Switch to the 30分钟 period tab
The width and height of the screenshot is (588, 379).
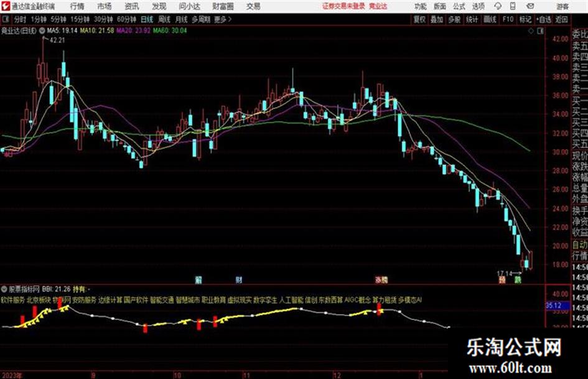click(x=103, y=19)
